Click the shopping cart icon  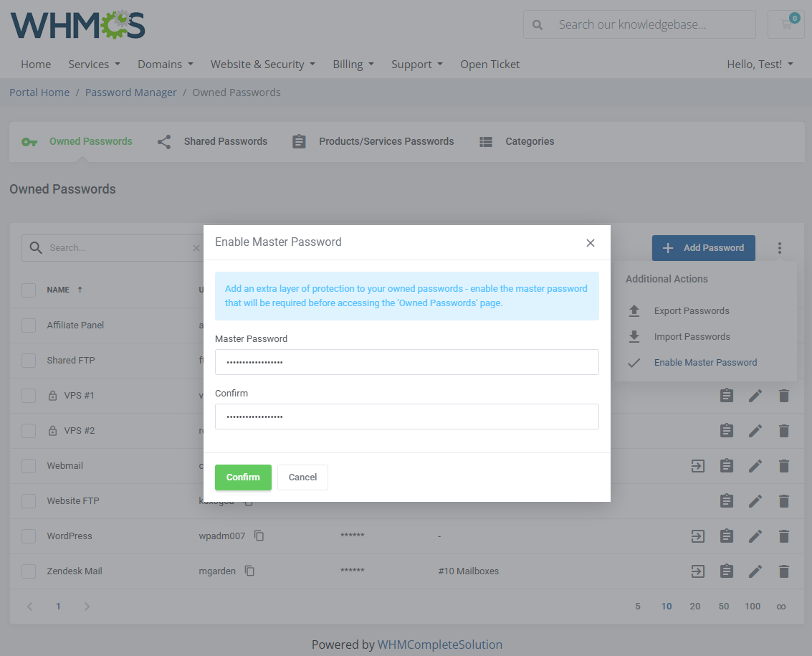coord(785,24)
